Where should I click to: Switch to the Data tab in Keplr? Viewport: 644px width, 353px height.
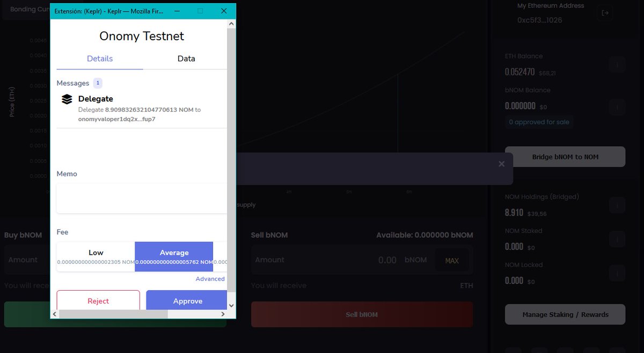(186, 59)
